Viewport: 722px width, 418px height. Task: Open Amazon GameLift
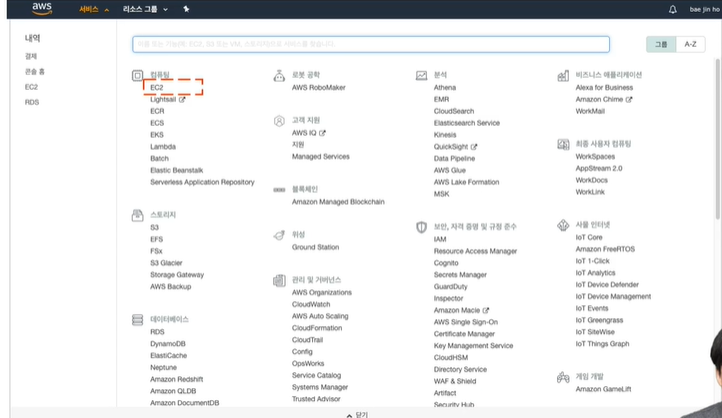[x=603, y=389]
